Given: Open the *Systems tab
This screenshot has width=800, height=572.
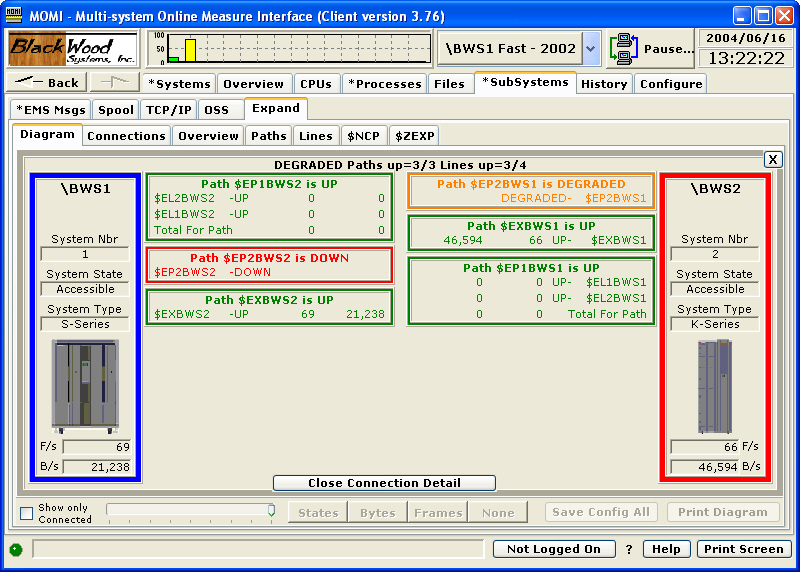Looking at the screenshot, I should pos(179,84).
